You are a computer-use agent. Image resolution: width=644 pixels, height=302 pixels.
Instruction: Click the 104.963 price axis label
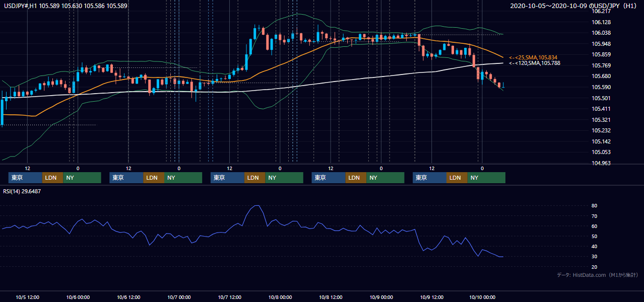pyautogui.click(x=602, y=163)
